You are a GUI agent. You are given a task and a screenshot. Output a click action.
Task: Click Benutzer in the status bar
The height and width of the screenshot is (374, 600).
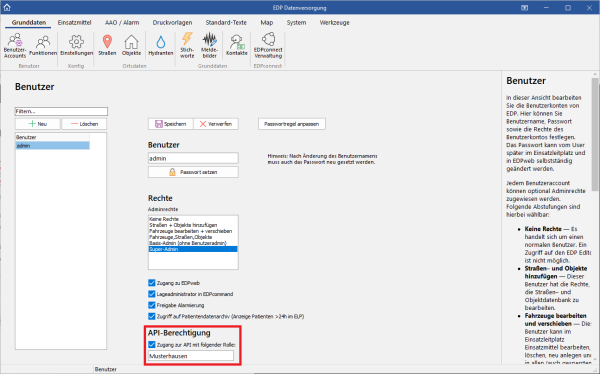click(x=106, y=369)
